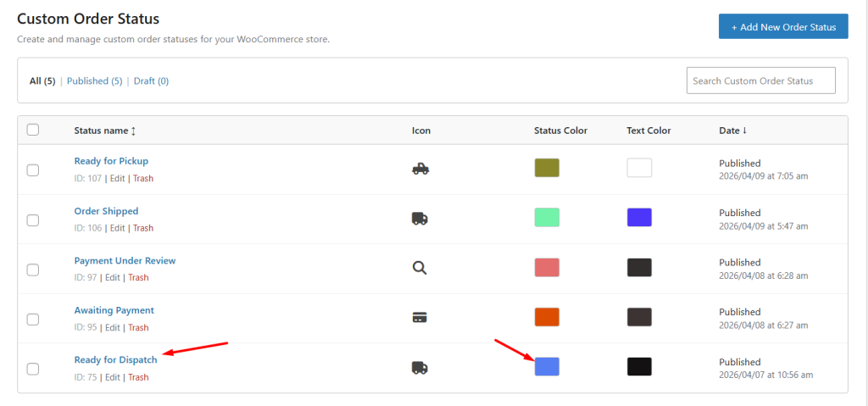
Task: Sort by Status name column arrow
Action: [x=133, y=131]
